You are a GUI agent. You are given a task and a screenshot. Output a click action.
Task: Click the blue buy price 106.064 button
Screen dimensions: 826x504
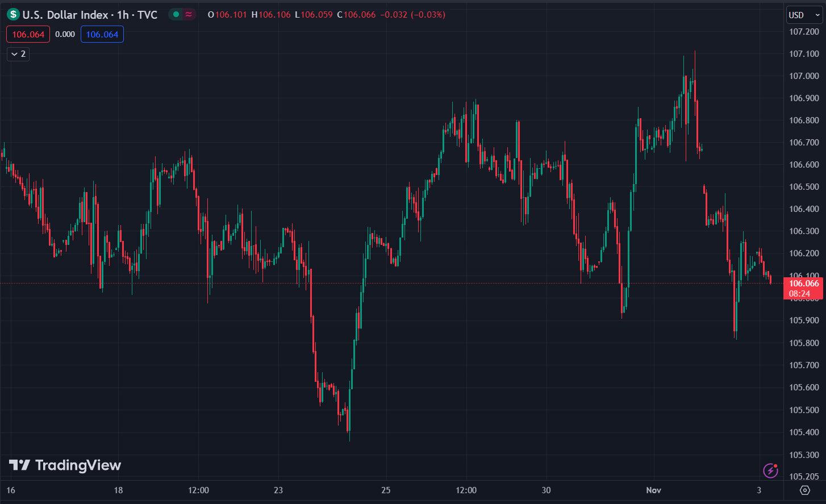pyautogui.click(x=102, y=35)
